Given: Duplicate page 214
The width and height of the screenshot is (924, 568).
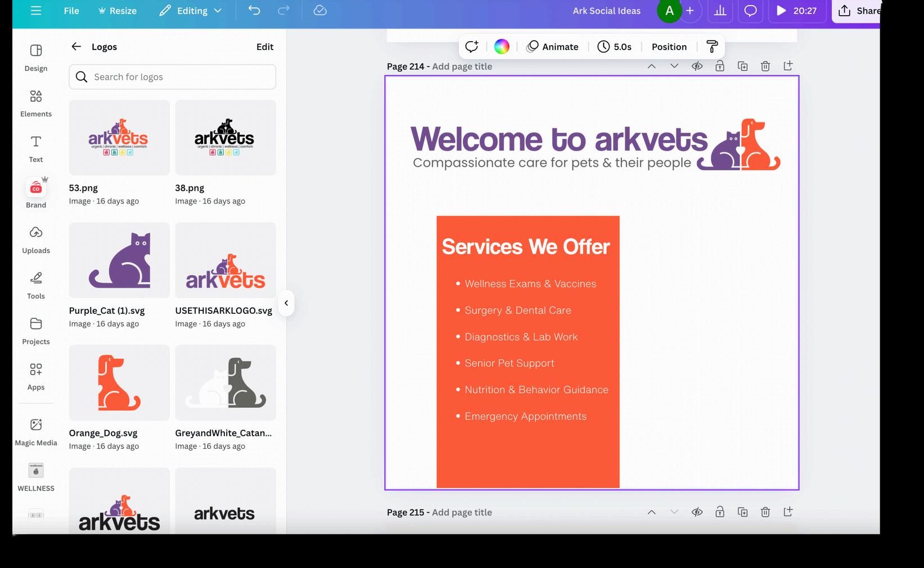Looking at the screenshot, I should (743, 66).
